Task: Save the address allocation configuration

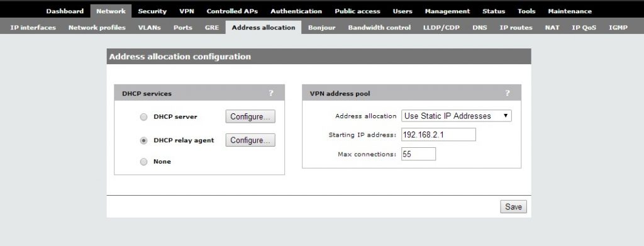Action: coord(513,206)
